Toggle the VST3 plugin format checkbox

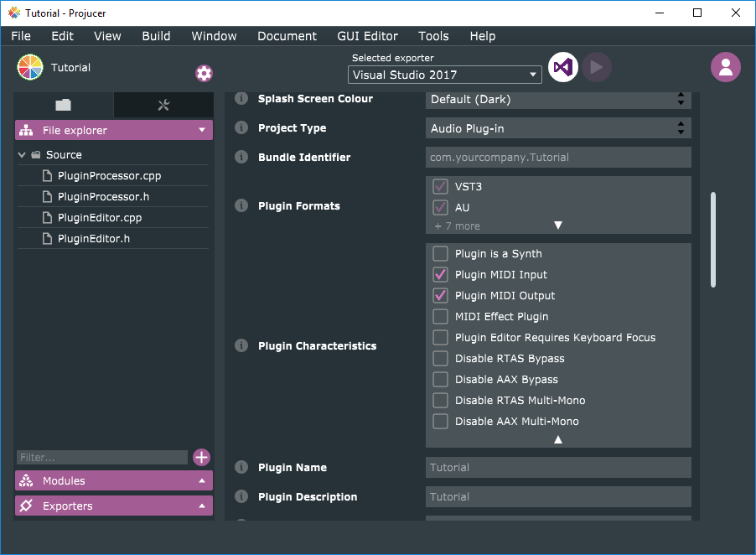pos(440,187)
